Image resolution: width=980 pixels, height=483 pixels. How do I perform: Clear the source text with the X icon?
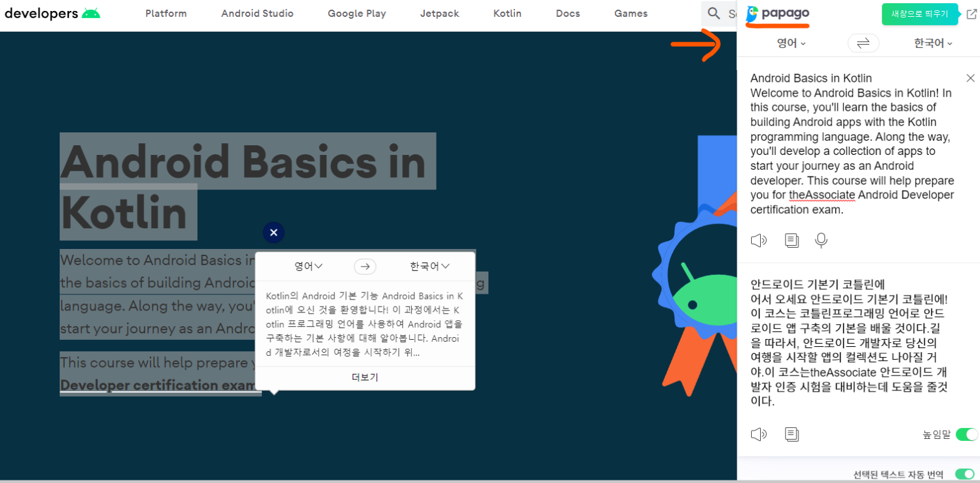970,78
